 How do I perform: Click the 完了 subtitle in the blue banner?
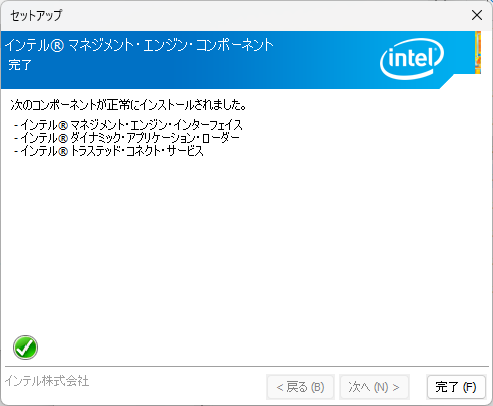click(20, 65)
